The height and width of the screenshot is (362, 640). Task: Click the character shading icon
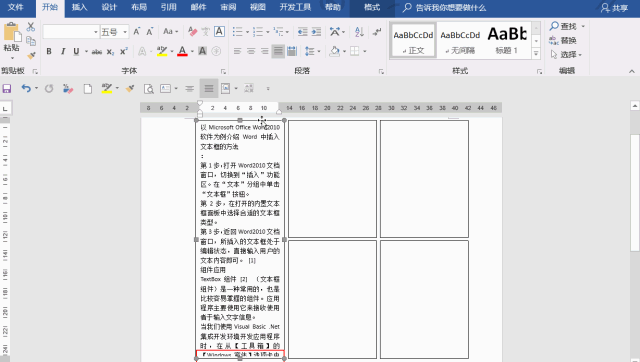coord(202,51)
